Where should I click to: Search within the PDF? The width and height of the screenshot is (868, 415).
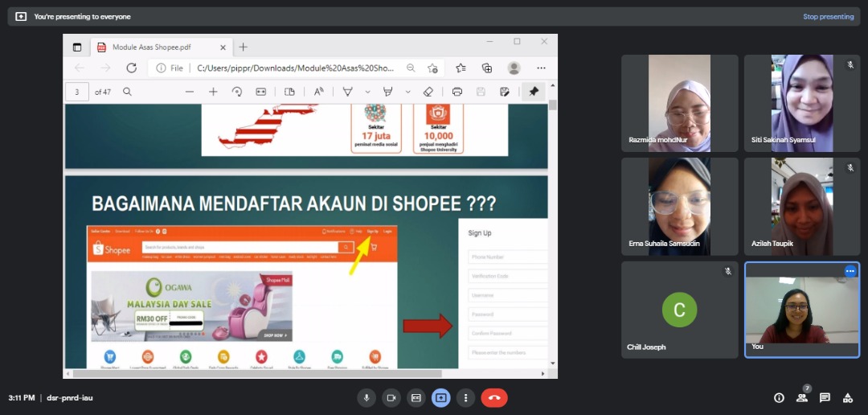(x=127, y=92)
